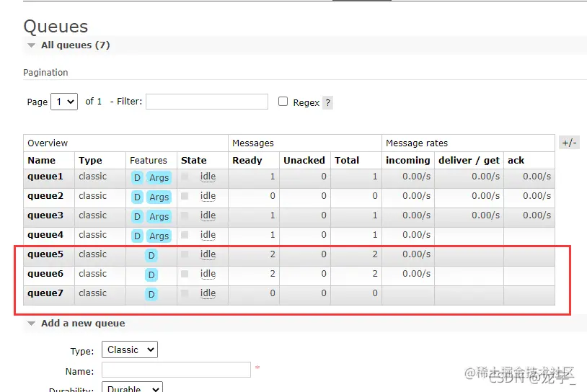Image resolution: width=587 pixels, height=392 pixels.
Task: Click the Args badge for queue3
Action: click(x=159, y=217)
